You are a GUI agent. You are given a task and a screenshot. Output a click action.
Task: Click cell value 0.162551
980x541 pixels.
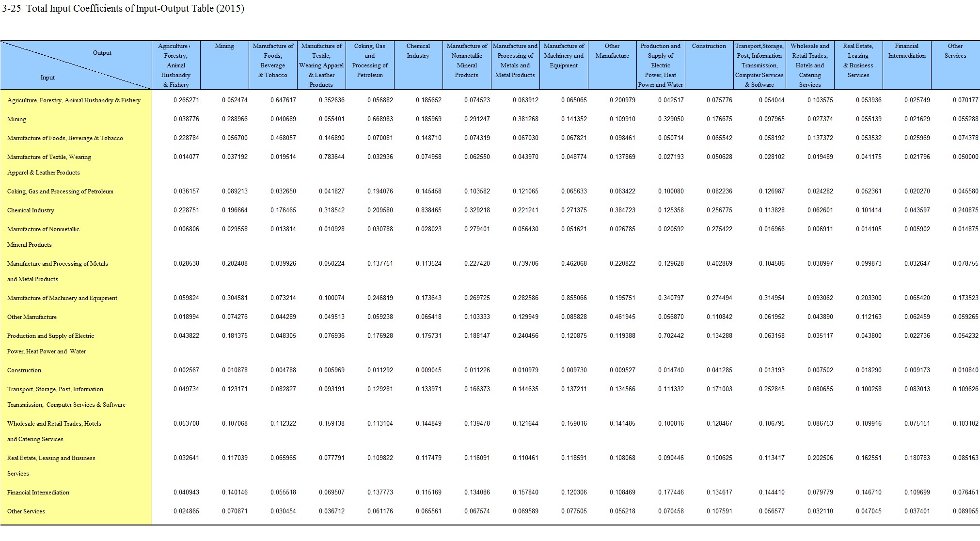click(x=869, y=458)
